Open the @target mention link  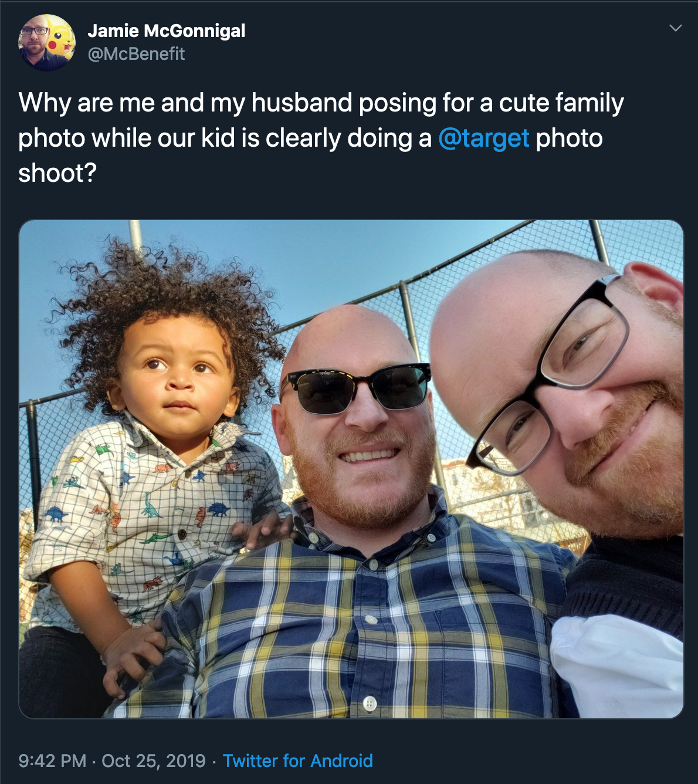point(484,138)
